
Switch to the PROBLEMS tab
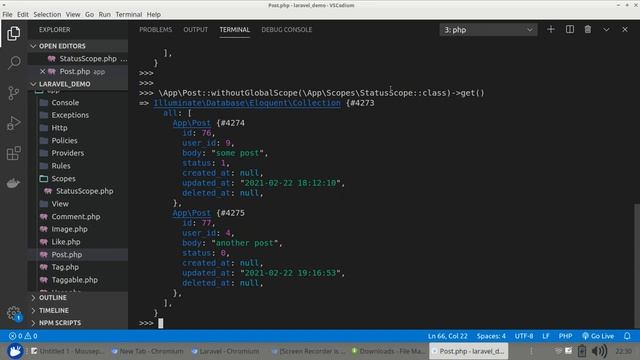pyautogui.click(x=156, y=30)
